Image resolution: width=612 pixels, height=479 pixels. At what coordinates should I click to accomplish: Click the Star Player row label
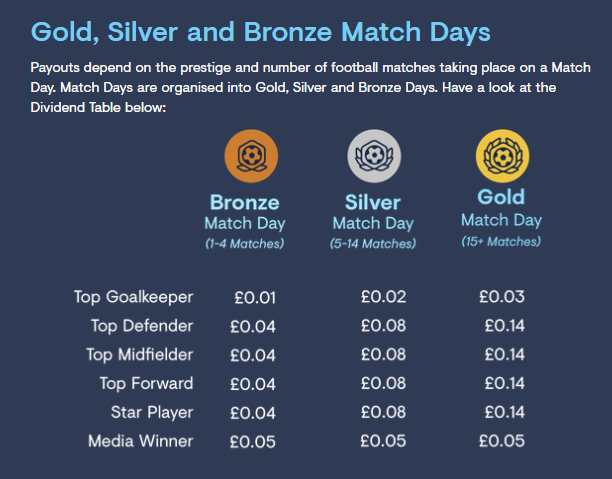click(152, 413)
